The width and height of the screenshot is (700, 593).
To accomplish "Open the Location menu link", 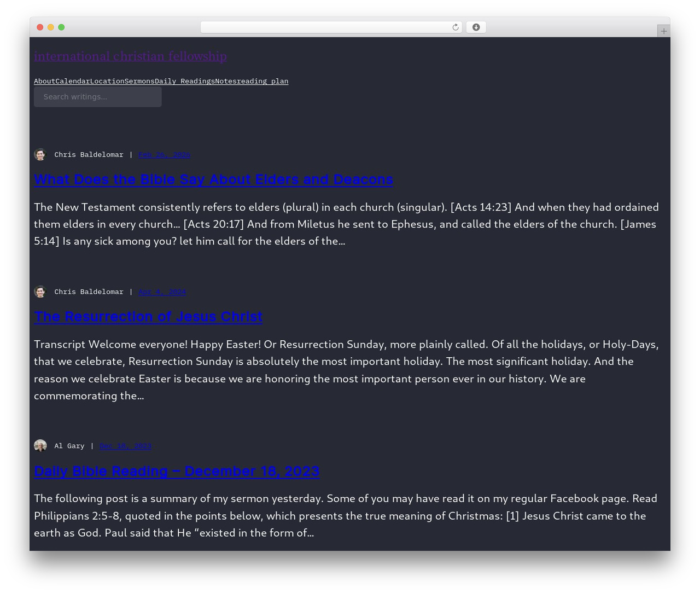I will click(107, 81).
